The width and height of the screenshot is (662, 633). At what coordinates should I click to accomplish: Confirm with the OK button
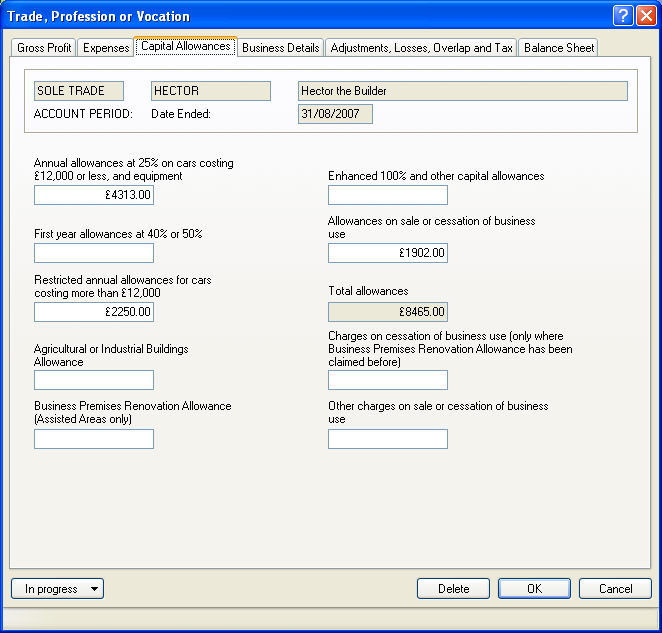point(534,589)
